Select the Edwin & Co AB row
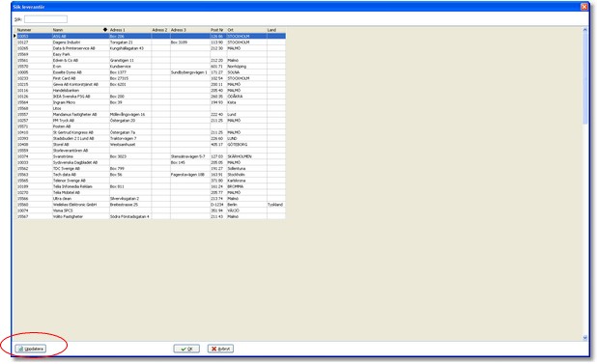Viewport: 597px width, 364px height. point(151,60)
